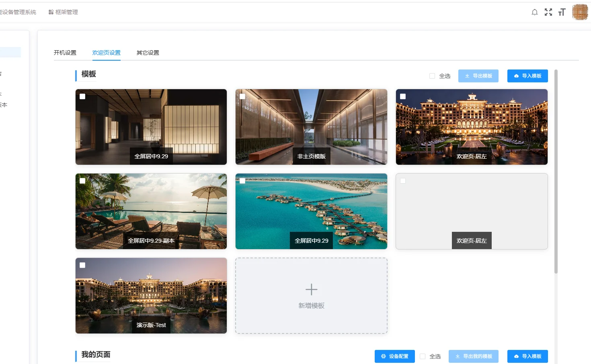Open the notification bell icon
This screenshot has height=364, width=591.
tap(534, 12)
